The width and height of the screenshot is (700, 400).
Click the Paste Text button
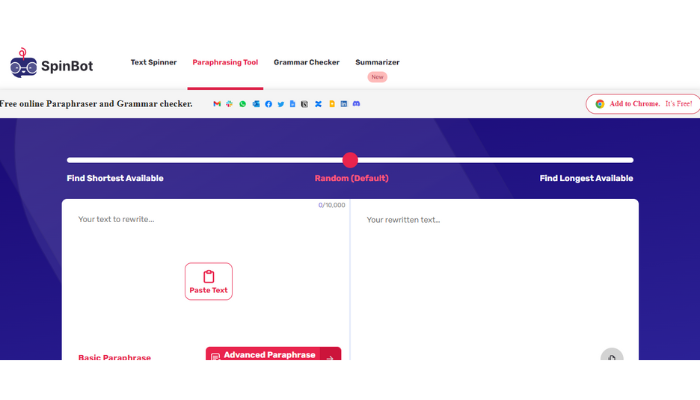208,281
